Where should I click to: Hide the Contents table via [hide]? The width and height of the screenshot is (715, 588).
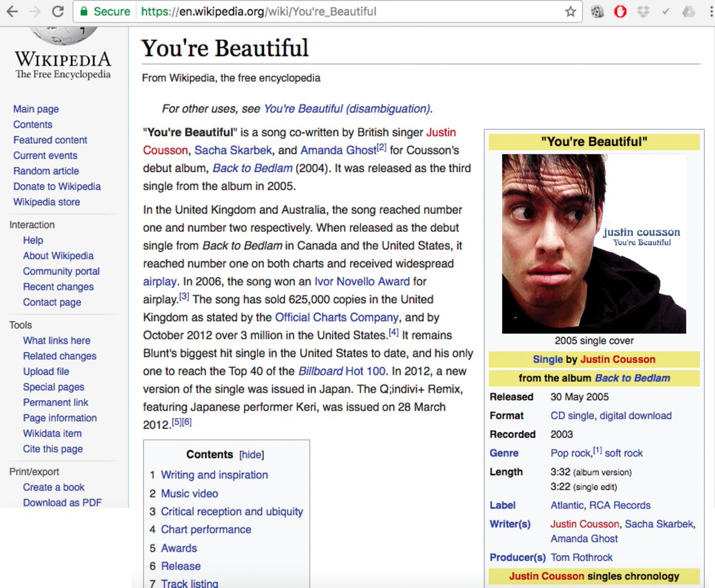pos(251,455)
